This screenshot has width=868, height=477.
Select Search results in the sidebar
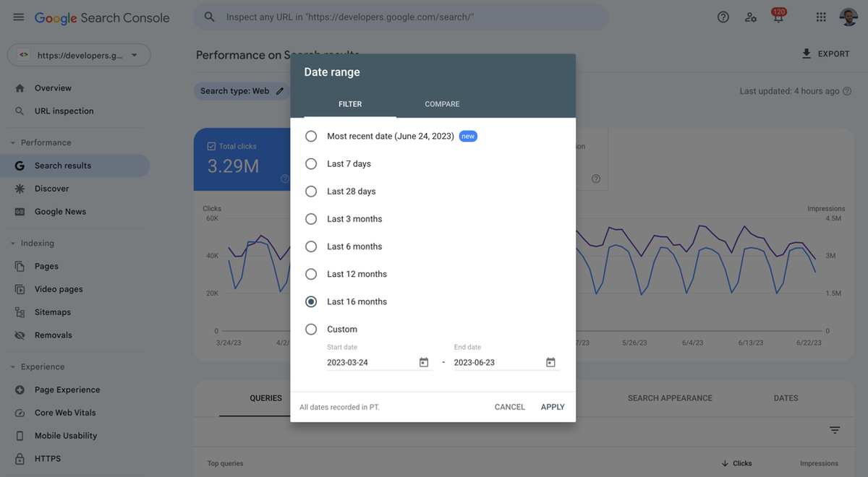pos(61,165)
